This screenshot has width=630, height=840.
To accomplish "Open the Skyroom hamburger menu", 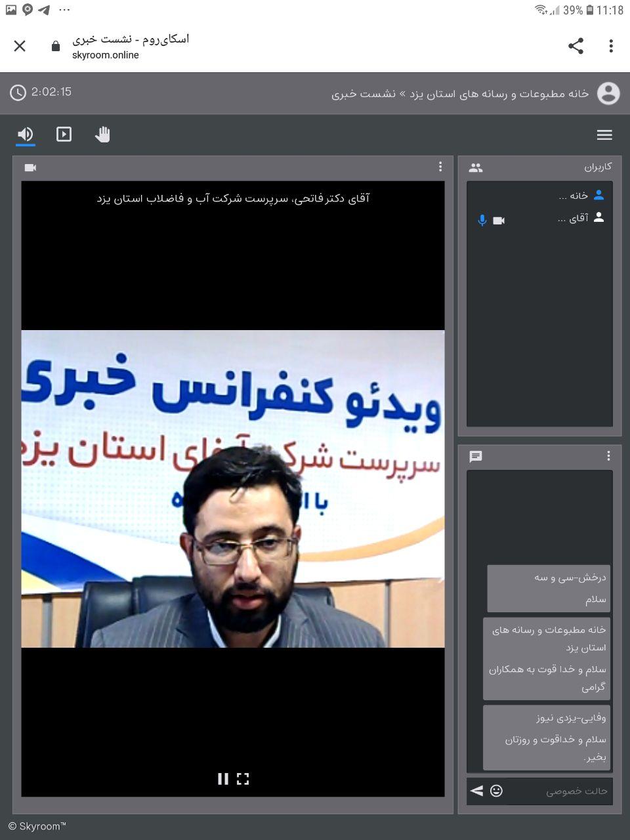I will coord(604,135).
